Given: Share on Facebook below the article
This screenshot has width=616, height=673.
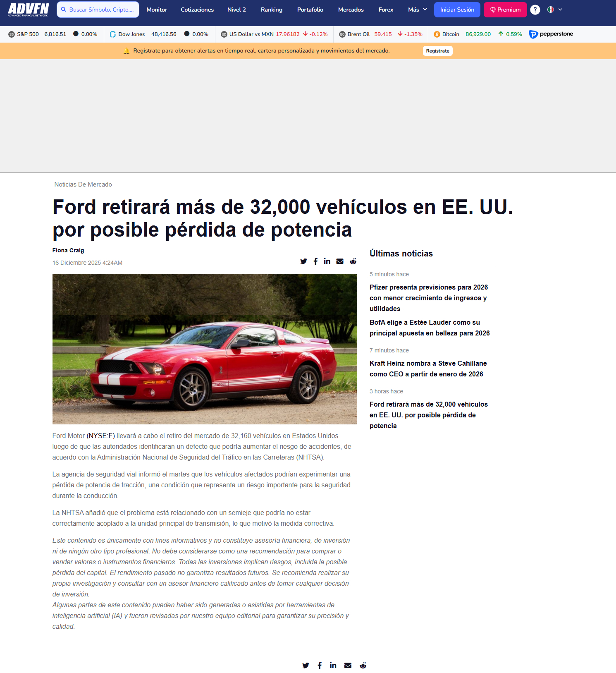Looking at the screenshot, I should click(x=320, y=666).
